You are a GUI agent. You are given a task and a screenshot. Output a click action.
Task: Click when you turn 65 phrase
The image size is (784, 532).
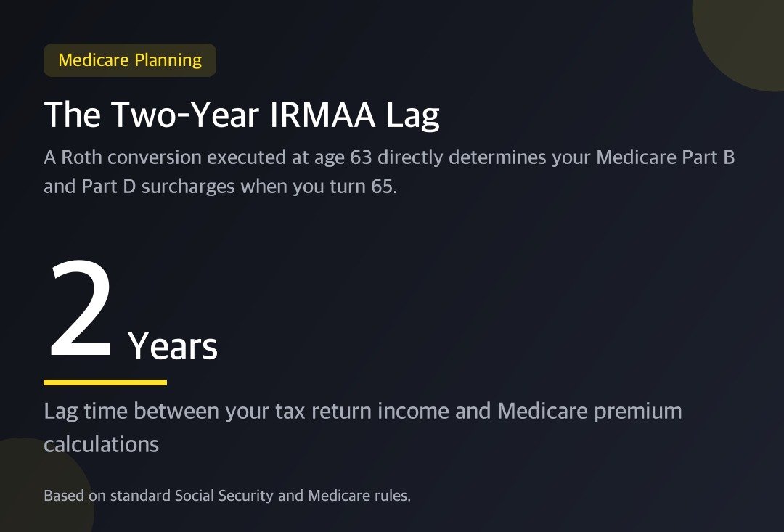(x=319, y=187)
